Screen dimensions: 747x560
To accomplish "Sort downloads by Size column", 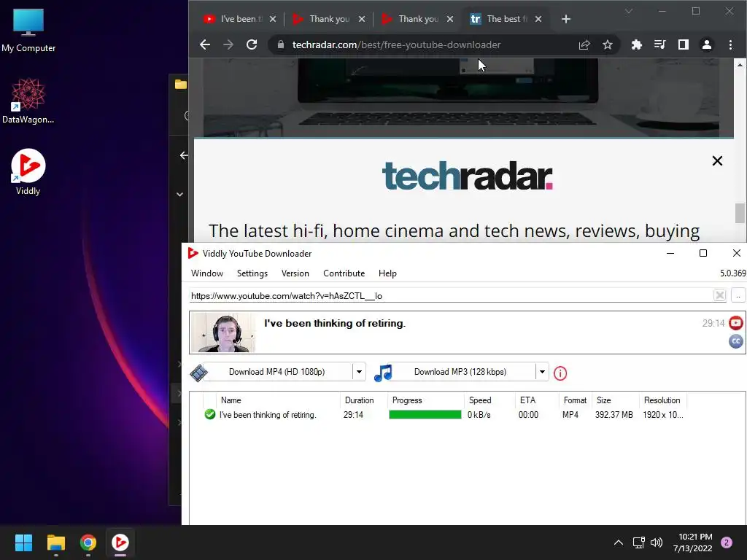I will point(615,400).
